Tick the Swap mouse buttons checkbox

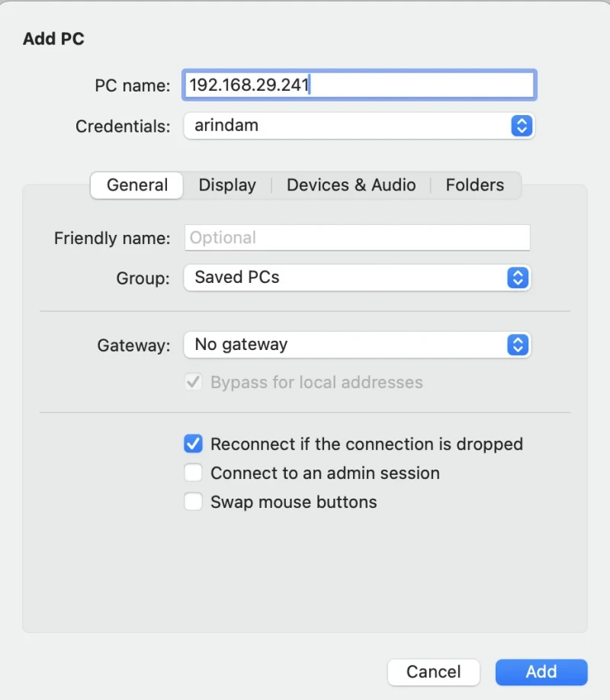point(194,502)
